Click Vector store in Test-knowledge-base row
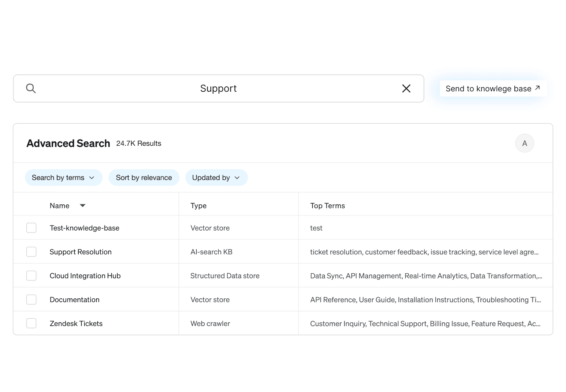The height and width of the screenshot is (392, 566). tap(210, 228)
